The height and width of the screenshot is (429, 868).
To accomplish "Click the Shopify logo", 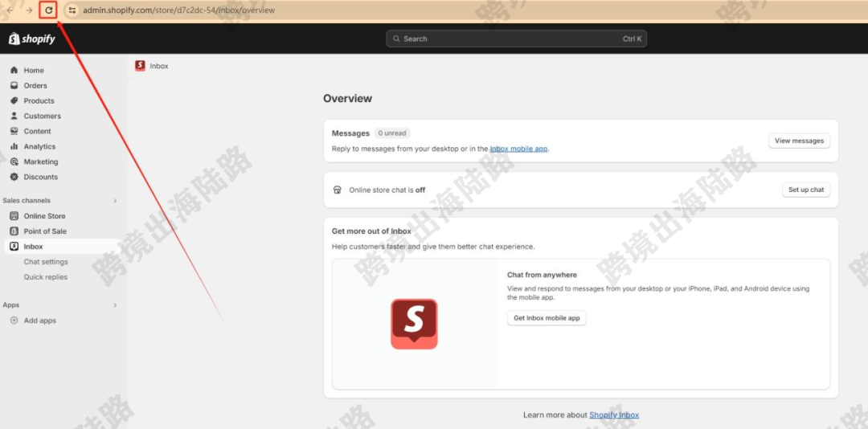I will pyautogui.click(x=32, y=39).
